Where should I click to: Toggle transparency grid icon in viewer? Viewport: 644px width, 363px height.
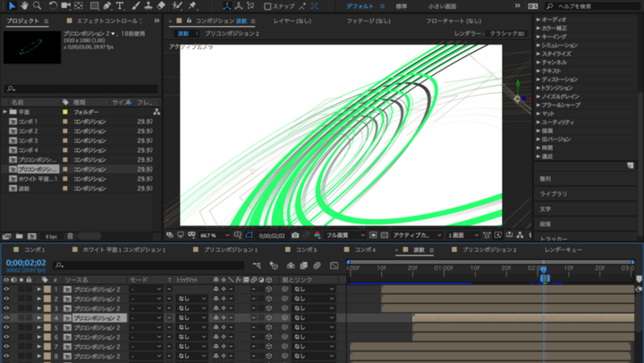(384, 235)
